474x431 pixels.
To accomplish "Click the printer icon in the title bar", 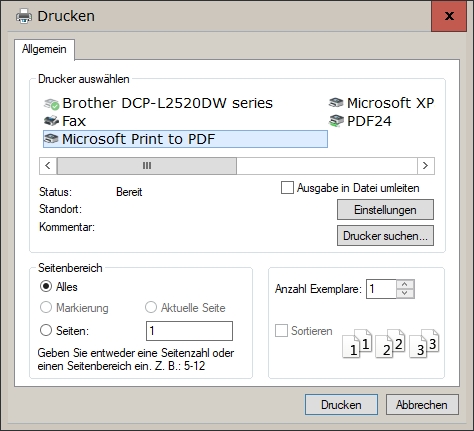I will [24, 16].
